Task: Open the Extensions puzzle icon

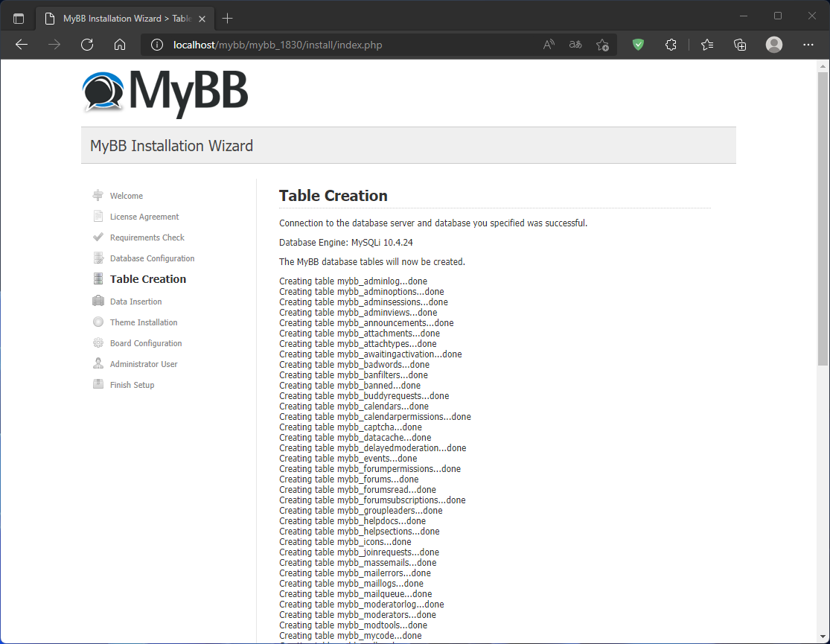Action: click(671, 45)
